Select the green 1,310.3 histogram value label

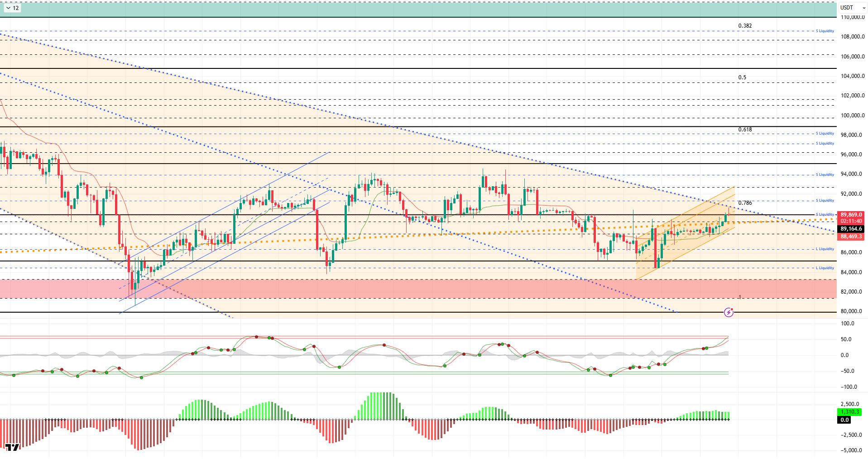(849, 412)
